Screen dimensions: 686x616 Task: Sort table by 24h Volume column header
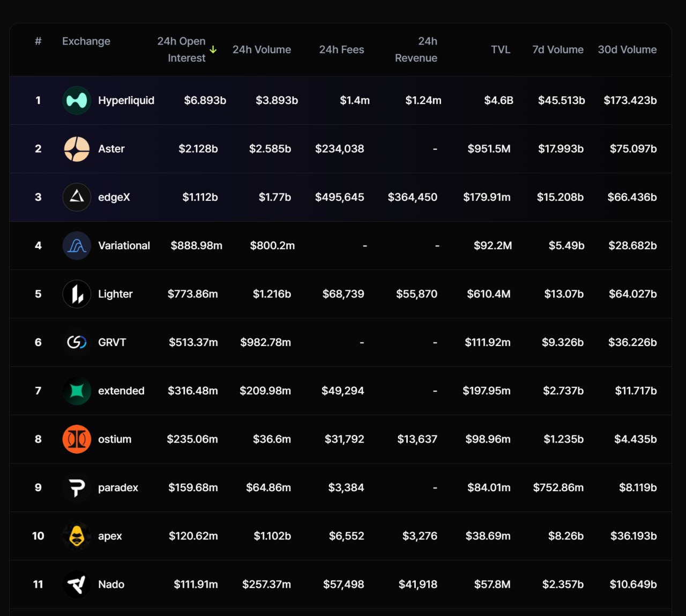(262, 50)
